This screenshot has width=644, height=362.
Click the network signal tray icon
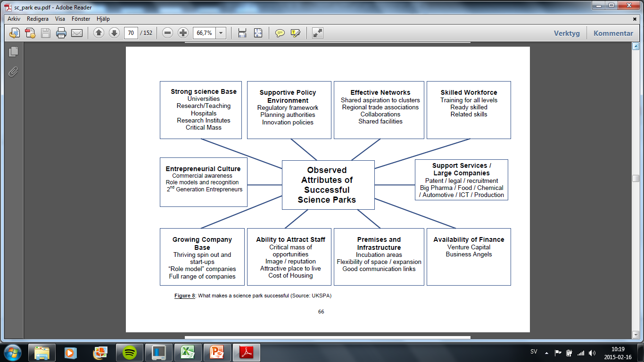[581, 352]
